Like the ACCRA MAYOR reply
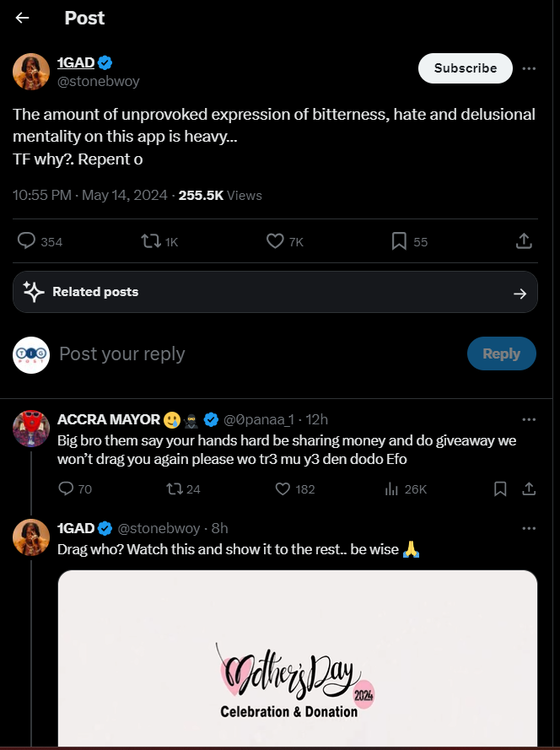 click(x=284, y=488)
